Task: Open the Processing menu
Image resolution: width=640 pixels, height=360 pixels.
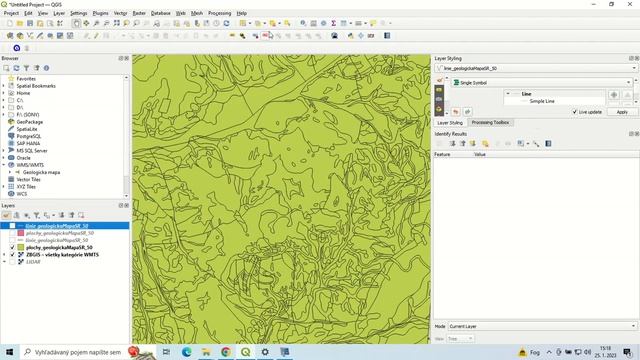Action: 220,13
